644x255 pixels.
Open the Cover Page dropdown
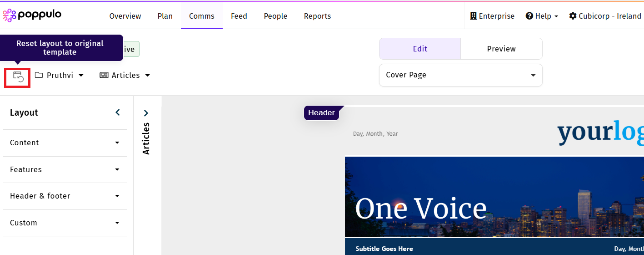coord(460,75)
